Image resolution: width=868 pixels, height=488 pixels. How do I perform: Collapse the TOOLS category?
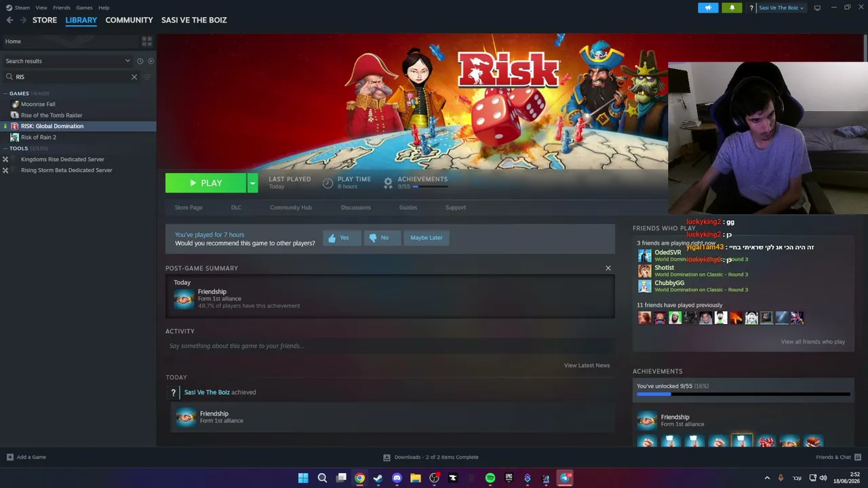click(5, 148)
